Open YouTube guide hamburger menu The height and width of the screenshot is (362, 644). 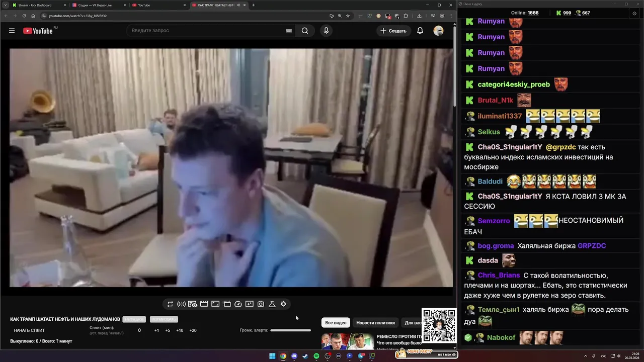(12, 31)
